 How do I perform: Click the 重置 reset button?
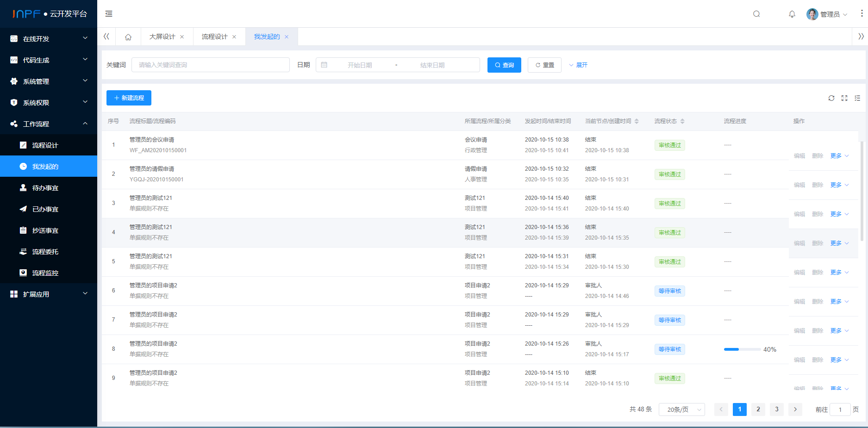pos(544,65)
